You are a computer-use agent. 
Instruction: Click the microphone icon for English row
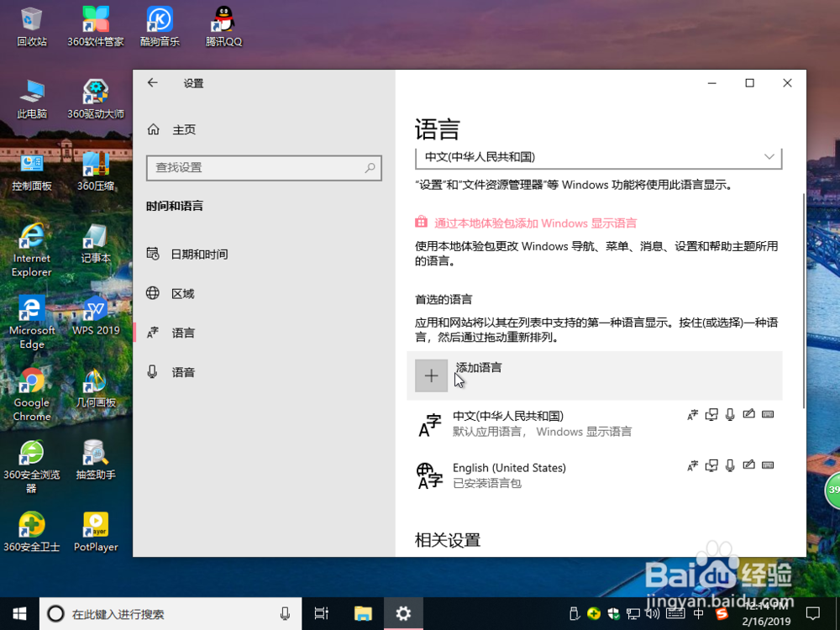pyautogui.click(x=730, y=466)
